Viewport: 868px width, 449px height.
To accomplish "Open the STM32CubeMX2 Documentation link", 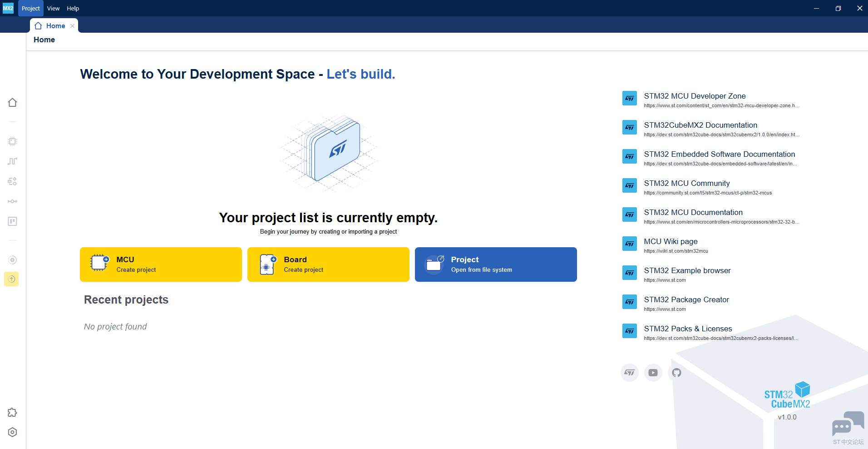I will coord(700,125).
